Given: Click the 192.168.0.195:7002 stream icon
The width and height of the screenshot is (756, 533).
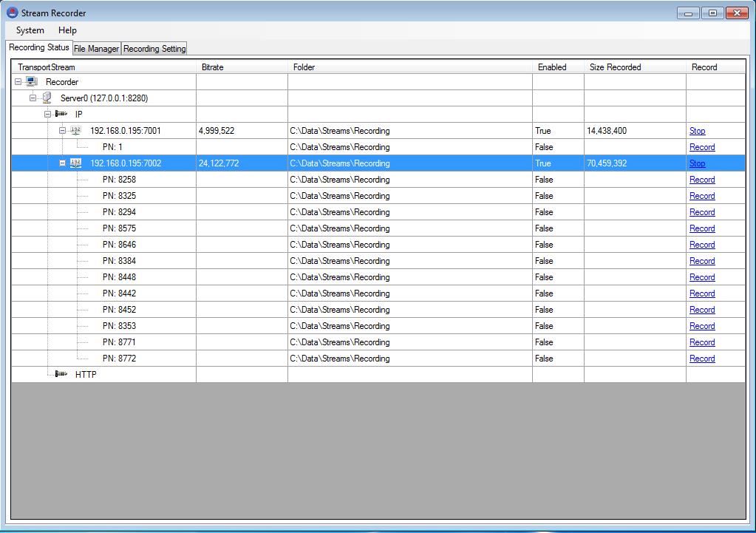Looking at the screenshot, I should pyautogui.click(x=75, y=163).
